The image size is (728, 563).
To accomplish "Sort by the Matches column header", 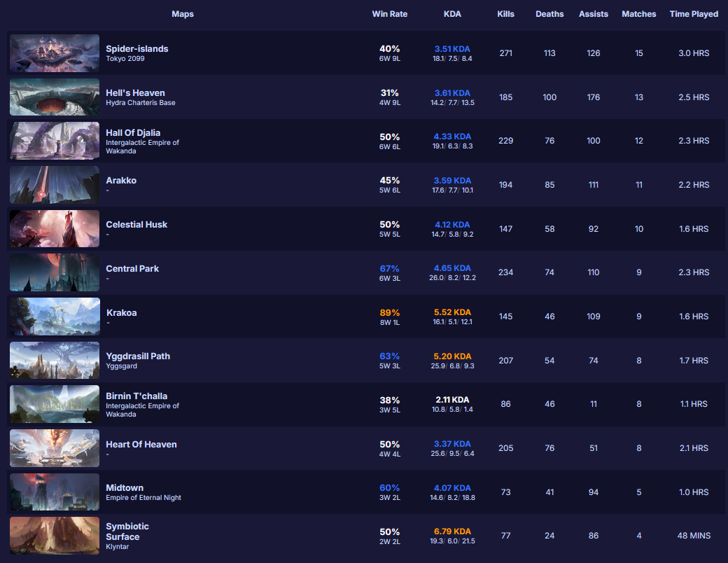I will click(639, 14).
